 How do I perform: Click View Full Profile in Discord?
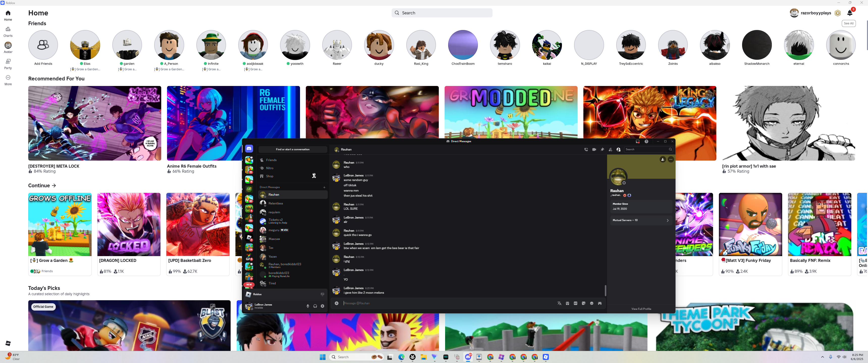pyautogui.click(x=641, y=309)
